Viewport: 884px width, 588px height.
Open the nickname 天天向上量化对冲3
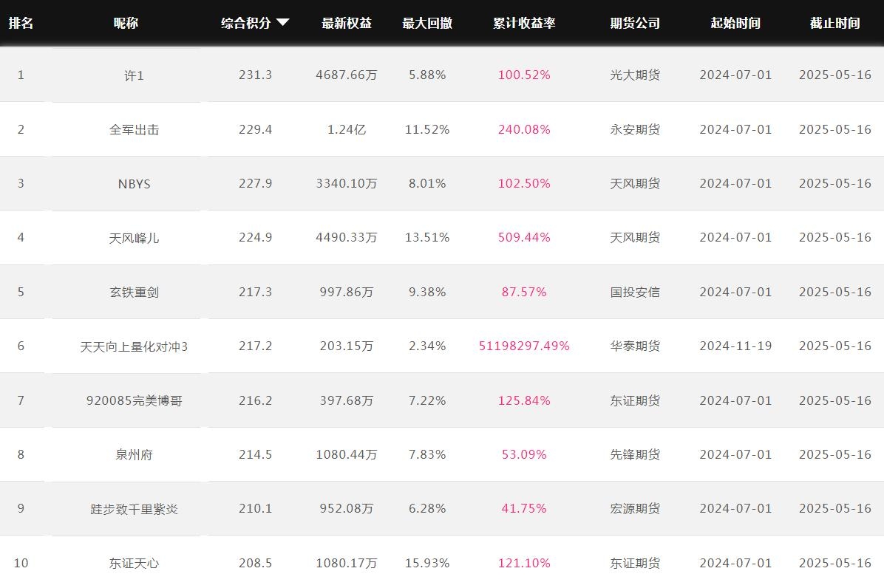pyautogui.click(x=135, y=346)
